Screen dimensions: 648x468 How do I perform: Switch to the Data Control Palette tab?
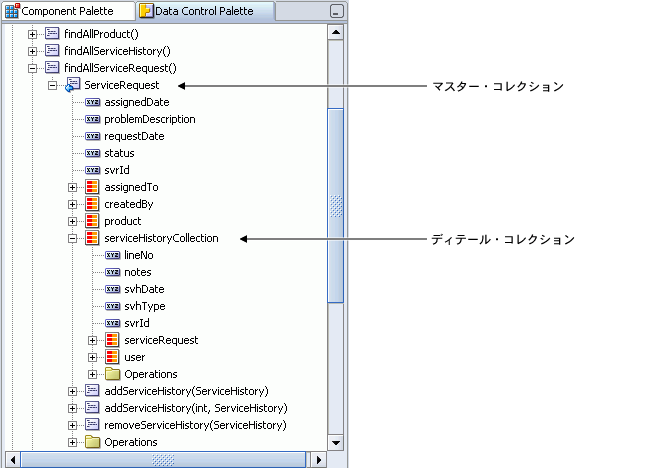point(205,11)
